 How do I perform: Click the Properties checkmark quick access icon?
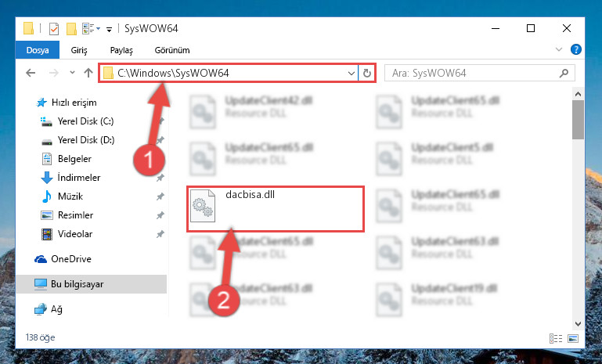coord(54,29)
